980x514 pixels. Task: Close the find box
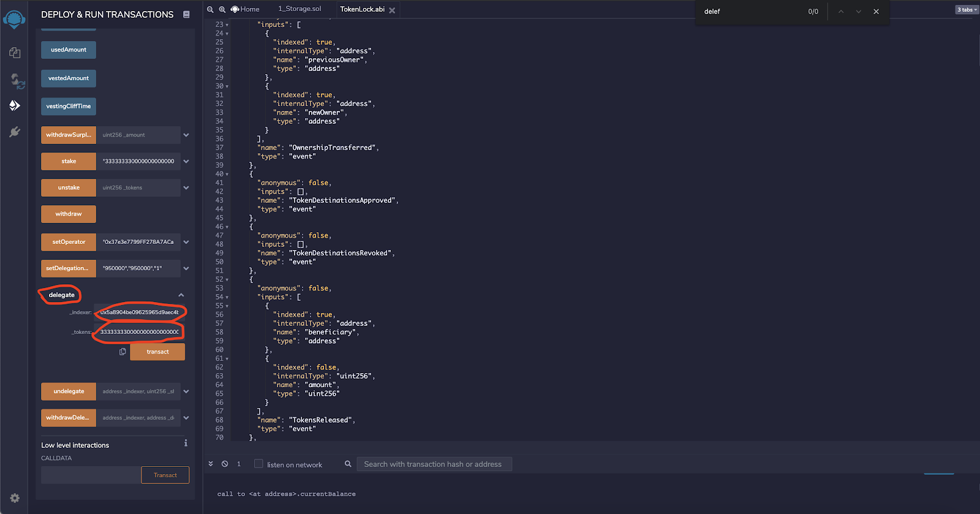[x=876, y=12]
